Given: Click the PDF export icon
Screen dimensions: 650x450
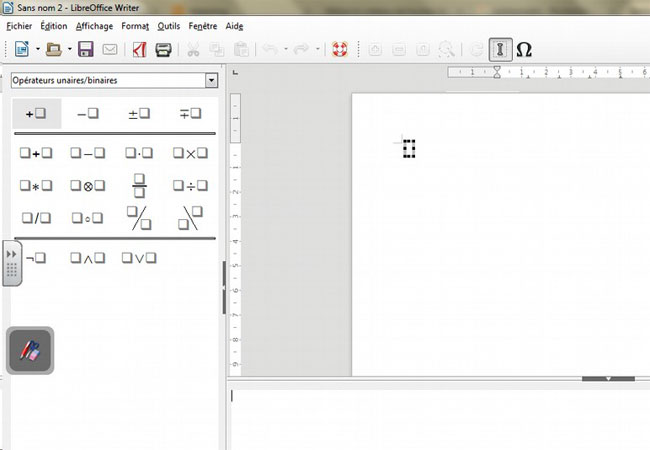Looking at the screenshot, I should (140, 49).
